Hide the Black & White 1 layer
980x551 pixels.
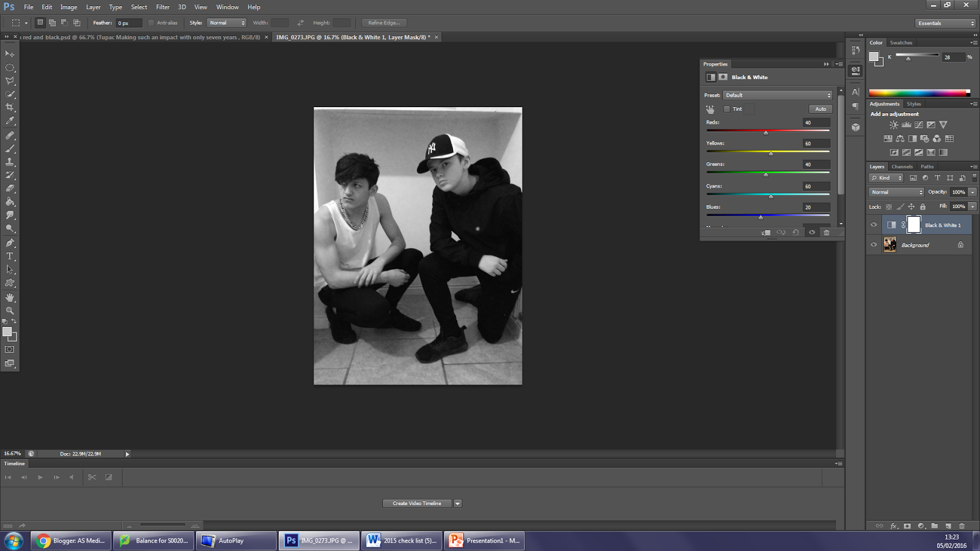[x=874, y=225]
